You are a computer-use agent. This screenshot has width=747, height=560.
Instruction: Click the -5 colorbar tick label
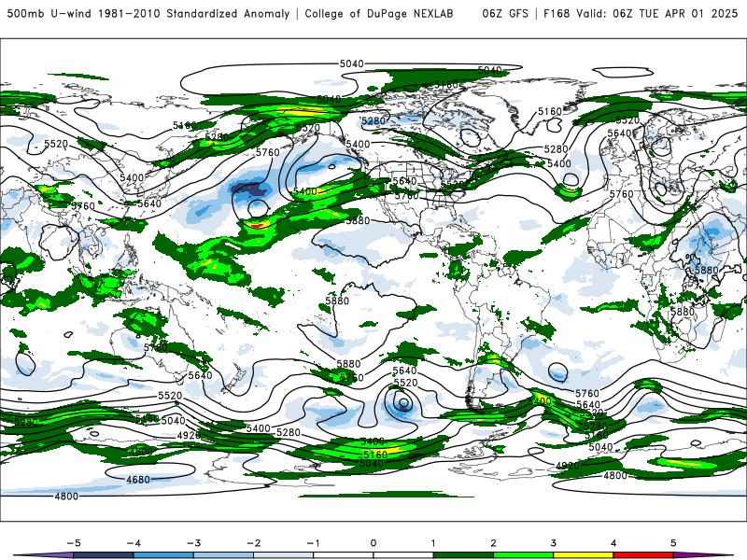pos(74,543)
